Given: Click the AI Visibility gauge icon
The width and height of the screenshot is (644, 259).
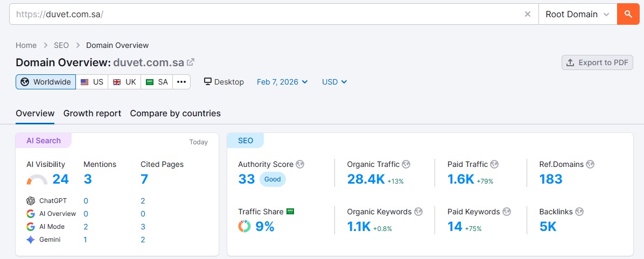Looking at the screenshot, I should tap(37, 180).
